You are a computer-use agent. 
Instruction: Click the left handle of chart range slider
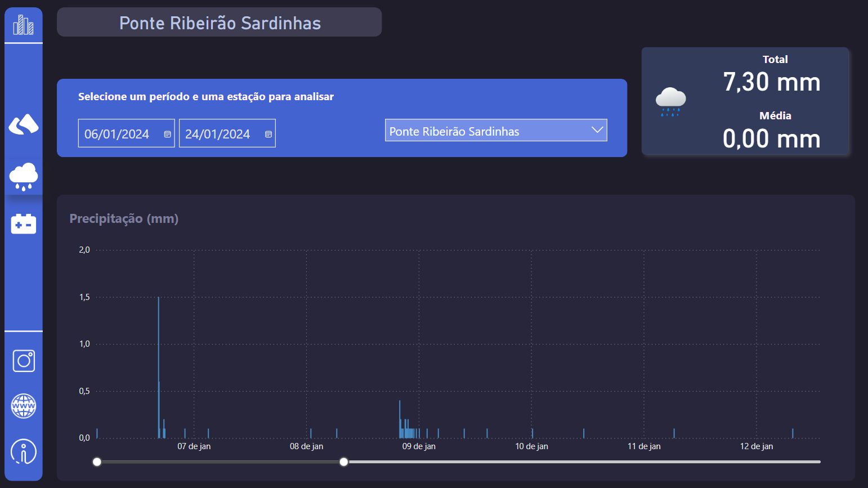click(97, 462)
